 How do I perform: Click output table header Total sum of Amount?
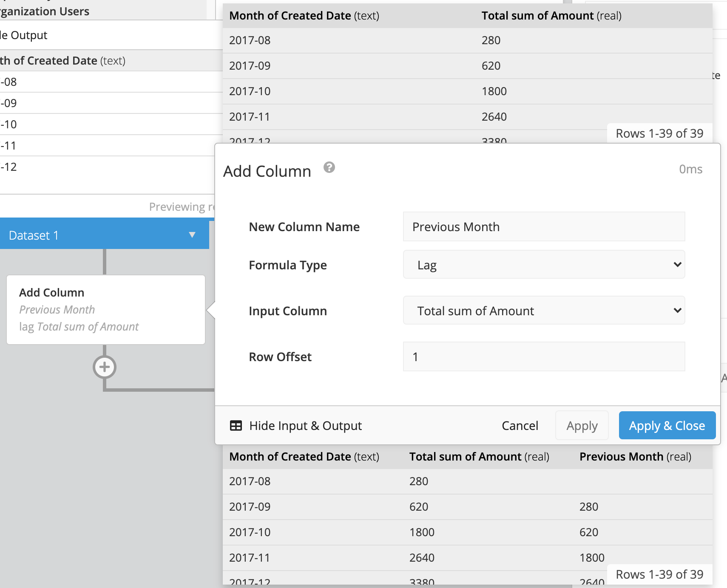point(479,457)
